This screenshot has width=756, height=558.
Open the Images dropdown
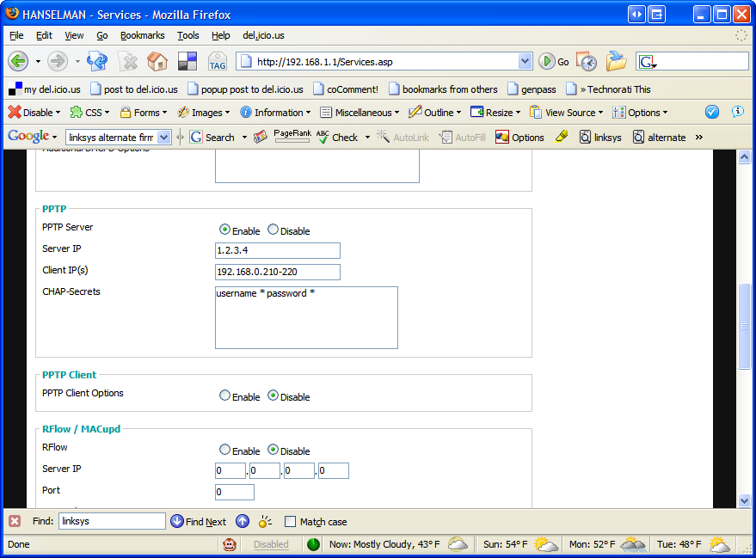[x=204, y=113]
